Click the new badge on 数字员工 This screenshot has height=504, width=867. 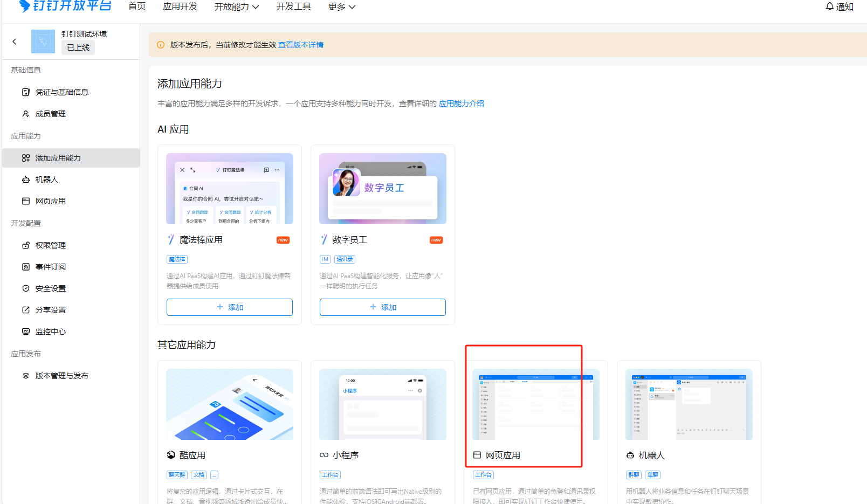coord(436,240)
